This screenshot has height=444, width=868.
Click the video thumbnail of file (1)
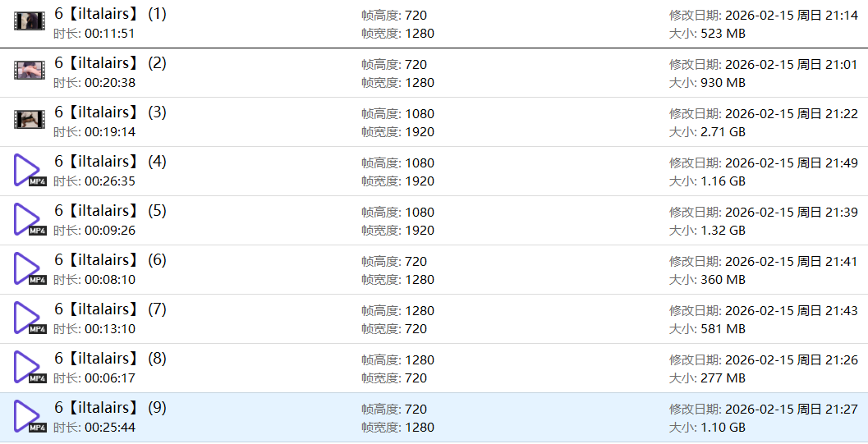[x=30, y=21]
